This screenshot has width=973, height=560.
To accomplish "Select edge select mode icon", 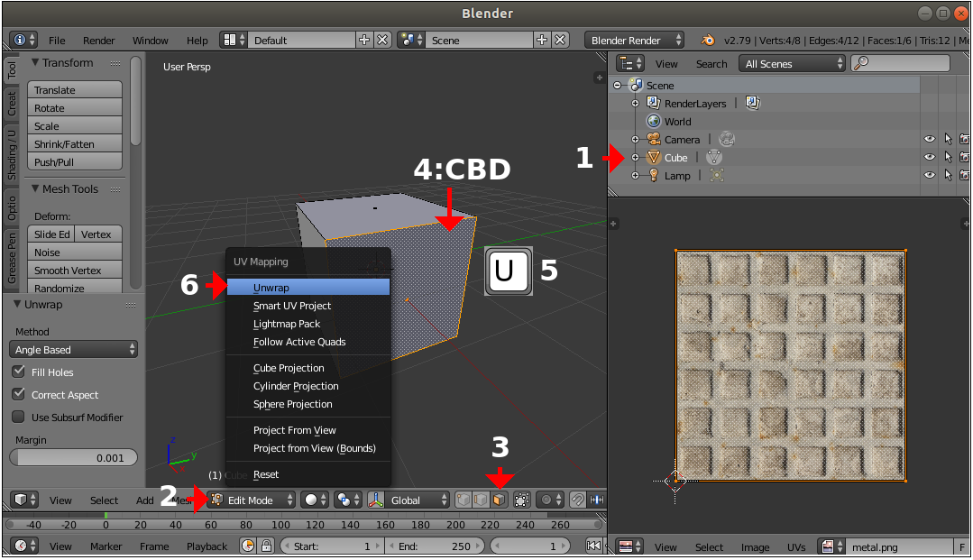I will coord(481,500).
